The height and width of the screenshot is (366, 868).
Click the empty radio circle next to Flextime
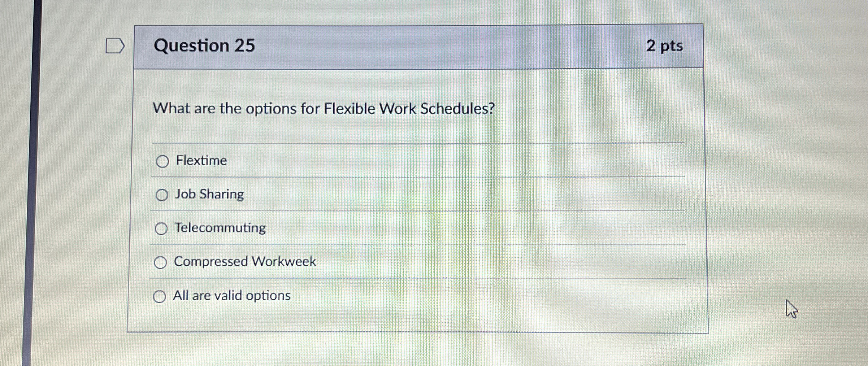tap(163, 161)
